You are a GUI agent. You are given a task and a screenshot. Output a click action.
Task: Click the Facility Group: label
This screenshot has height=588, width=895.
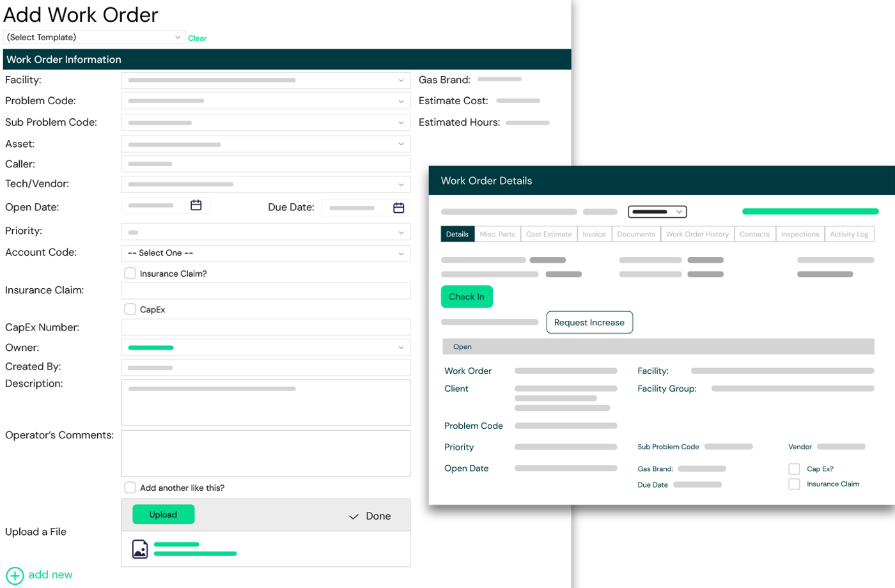[x=667, y=389]
